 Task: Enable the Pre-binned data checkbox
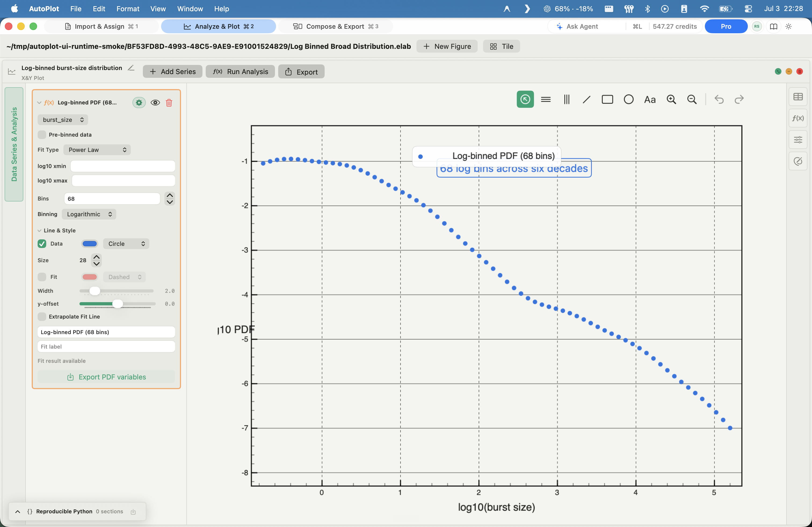[42, 134]
